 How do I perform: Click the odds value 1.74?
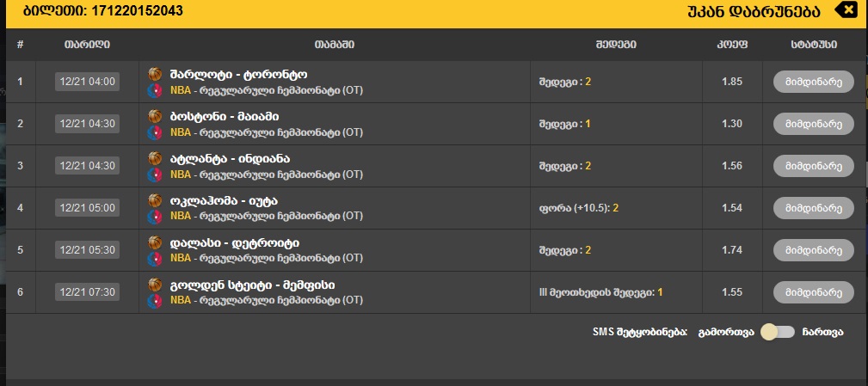click(x=732, y=250)
